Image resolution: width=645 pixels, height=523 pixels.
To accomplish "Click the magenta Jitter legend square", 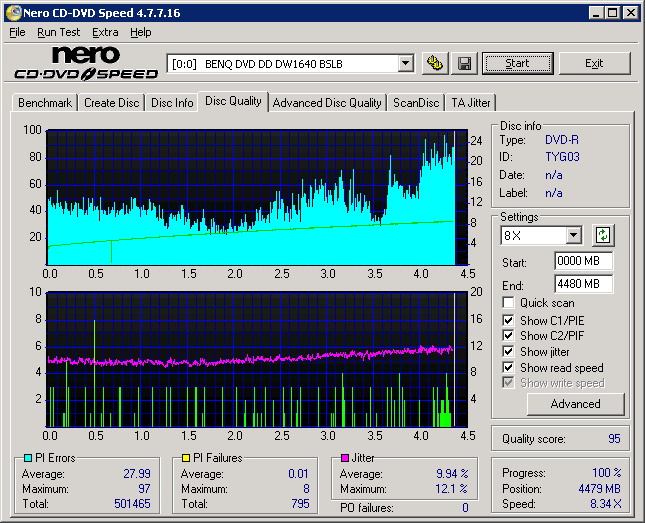I will tap(344, 458).
